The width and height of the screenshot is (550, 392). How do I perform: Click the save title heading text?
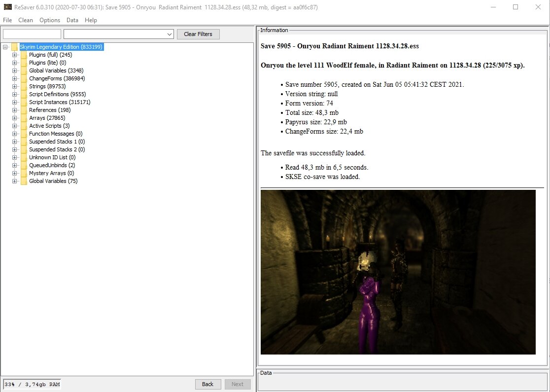[340, 46]
